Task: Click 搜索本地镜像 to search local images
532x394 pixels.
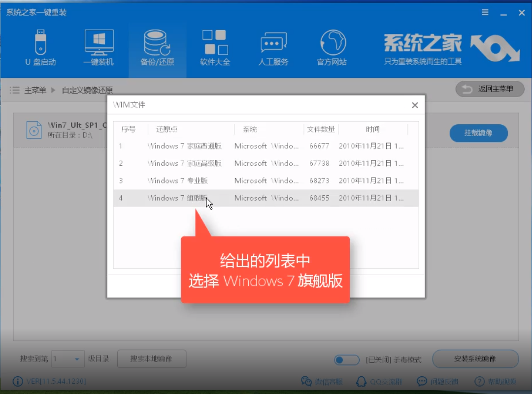Action: point(151,359)
